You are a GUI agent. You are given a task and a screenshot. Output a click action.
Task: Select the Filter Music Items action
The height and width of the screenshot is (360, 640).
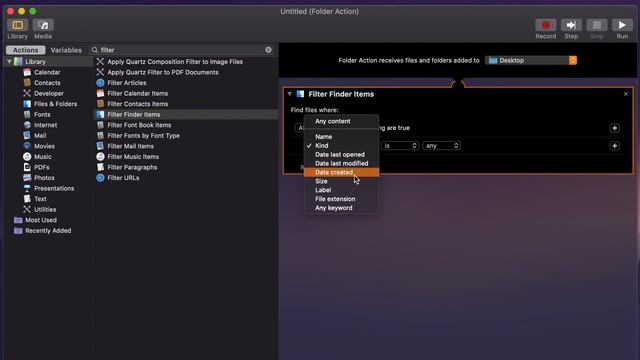coord(133,157)
